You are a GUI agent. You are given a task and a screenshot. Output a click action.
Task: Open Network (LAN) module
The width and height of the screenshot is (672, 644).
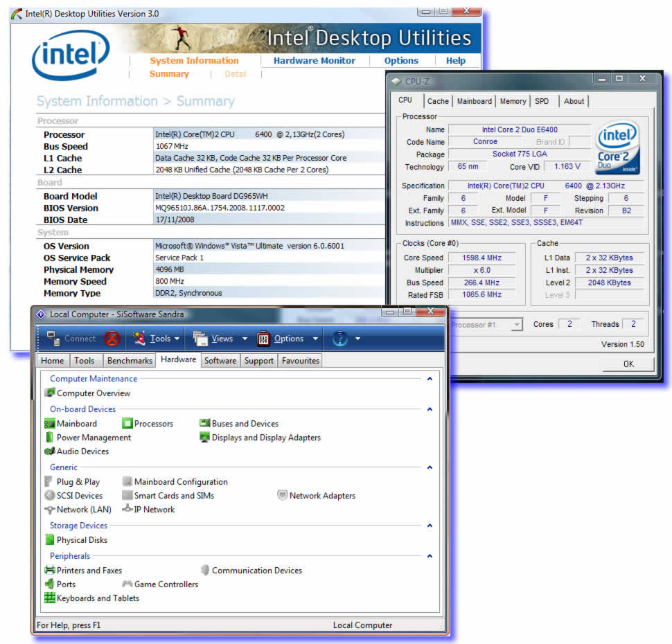(78, 510)
